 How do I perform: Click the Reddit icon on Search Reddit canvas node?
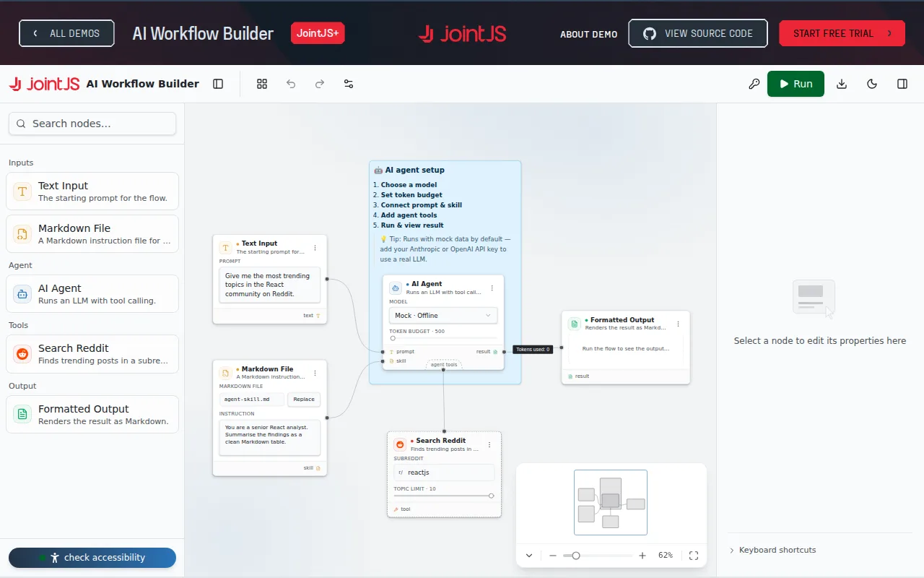[x=399, y=445]
